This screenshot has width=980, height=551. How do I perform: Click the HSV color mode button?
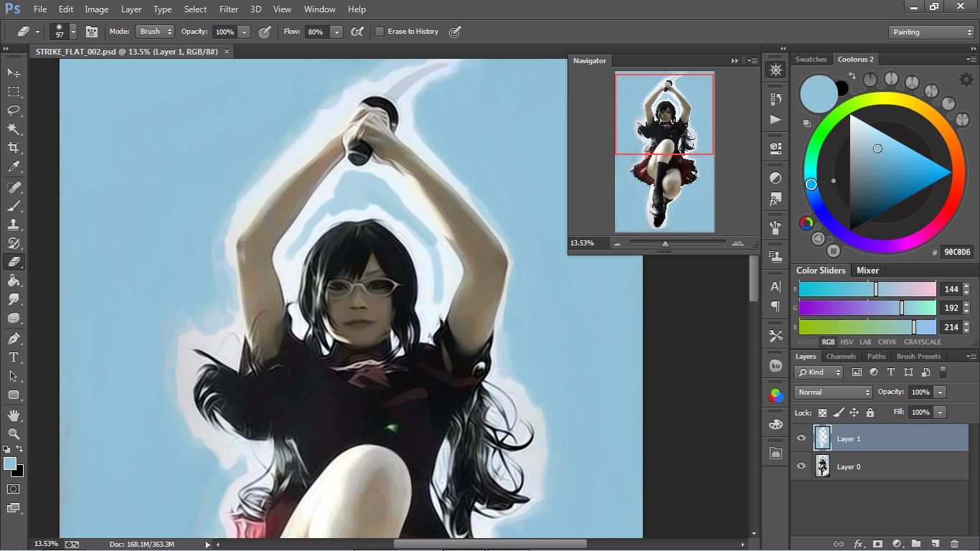pos(847,342)
